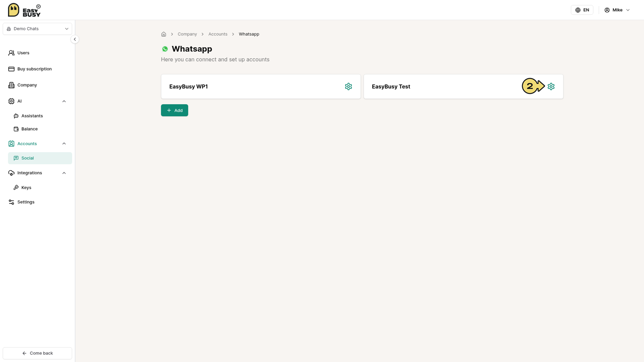
Task: Open settings gear for EasyBusy Test
Action: pyautogui.click(x=551, y=86)
